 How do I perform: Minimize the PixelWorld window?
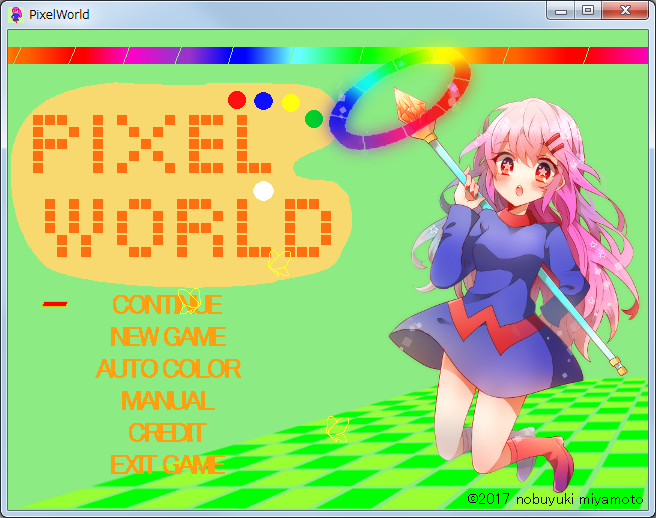561,11
